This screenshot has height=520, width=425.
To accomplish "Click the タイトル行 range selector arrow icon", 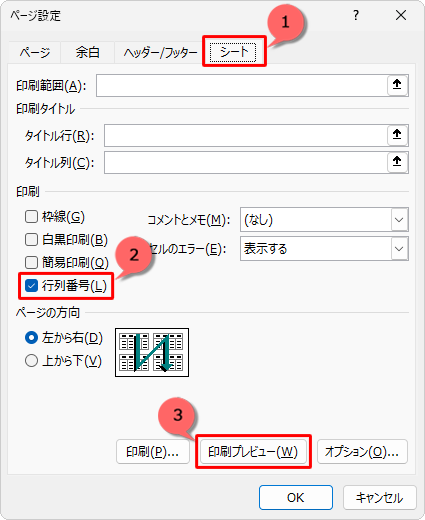I will (x=397, y=135).
